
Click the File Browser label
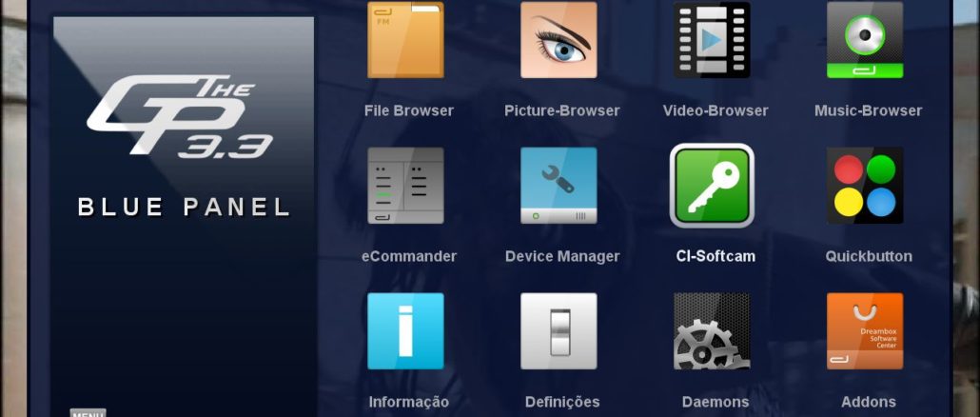pyautogui.click(x=409, y=110)
